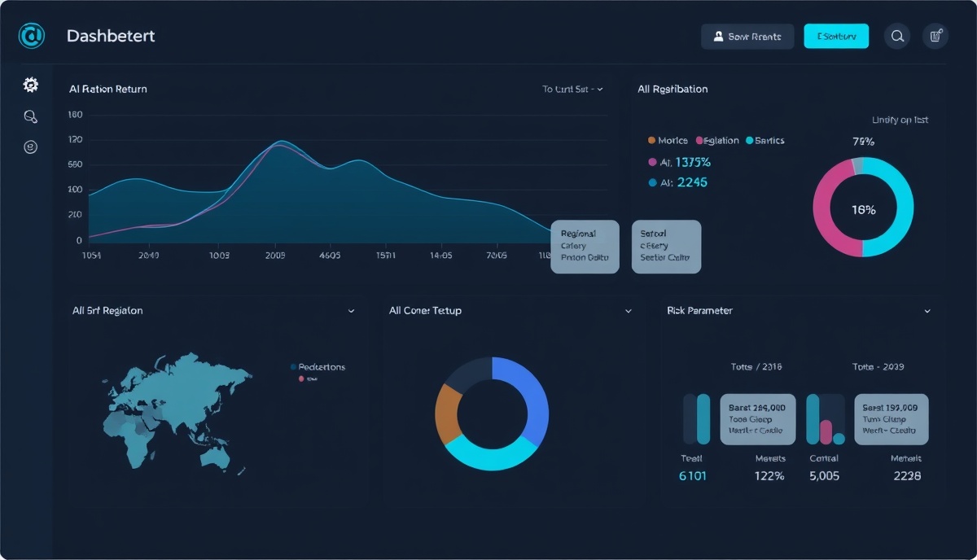The image size is (977, 560).
Task: Switch to the All Restiation panel
Action: (x=673, y=90)
